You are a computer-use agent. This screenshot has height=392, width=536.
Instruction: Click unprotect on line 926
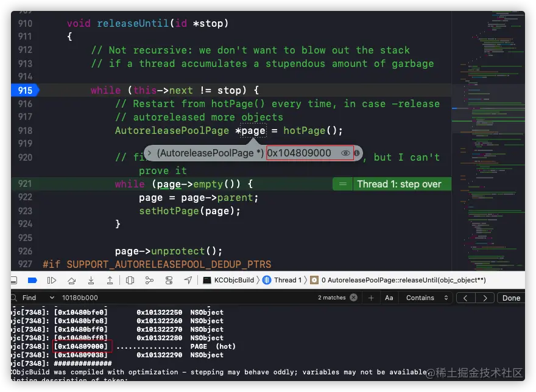[x=178, y=251]
